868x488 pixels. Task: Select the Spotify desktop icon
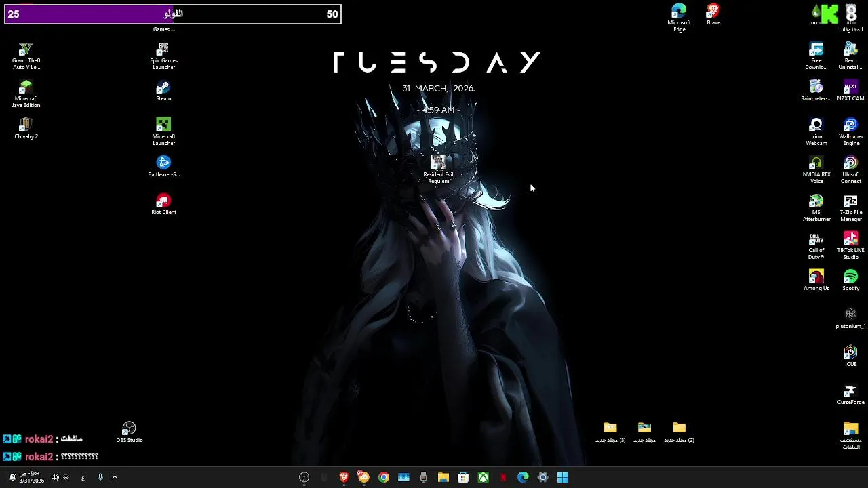click(x=850, y=280)
